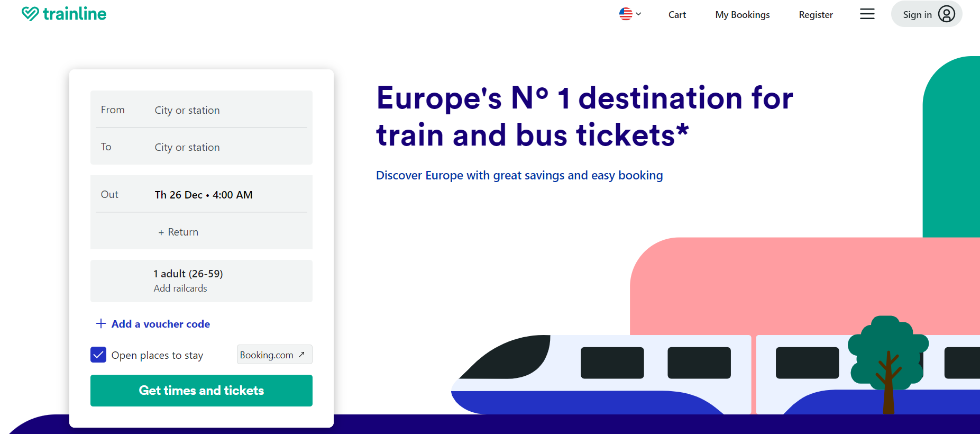Image resolution: width=980 pixels, height=434 pixels.
Task: Click Get times and tickets button
Action: click(202, 391)
